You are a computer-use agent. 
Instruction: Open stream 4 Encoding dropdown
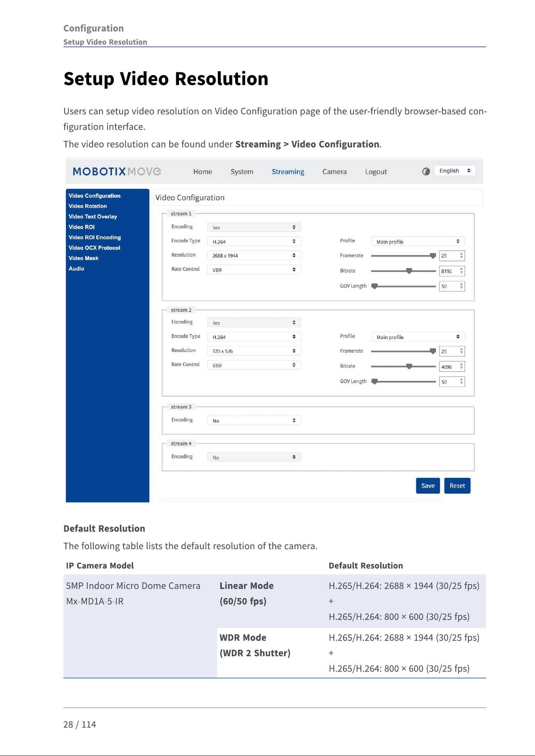click(254, 457)
